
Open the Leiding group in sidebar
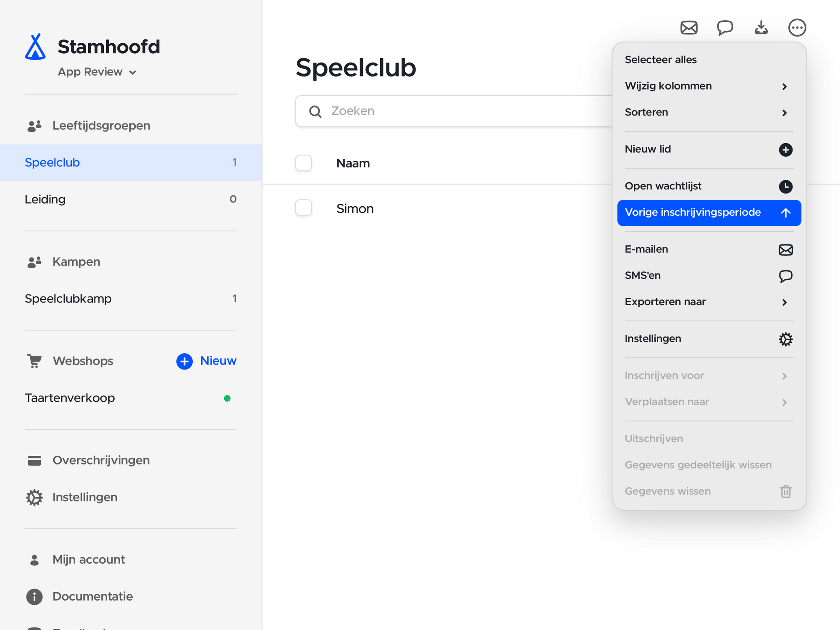click(131, 199)
